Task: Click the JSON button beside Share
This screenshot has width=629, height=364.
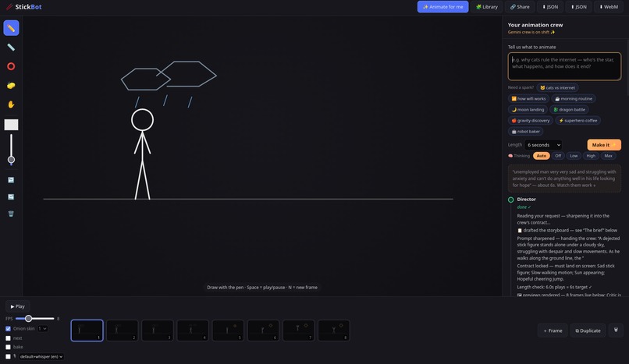Action: click(x=550, y=7)
